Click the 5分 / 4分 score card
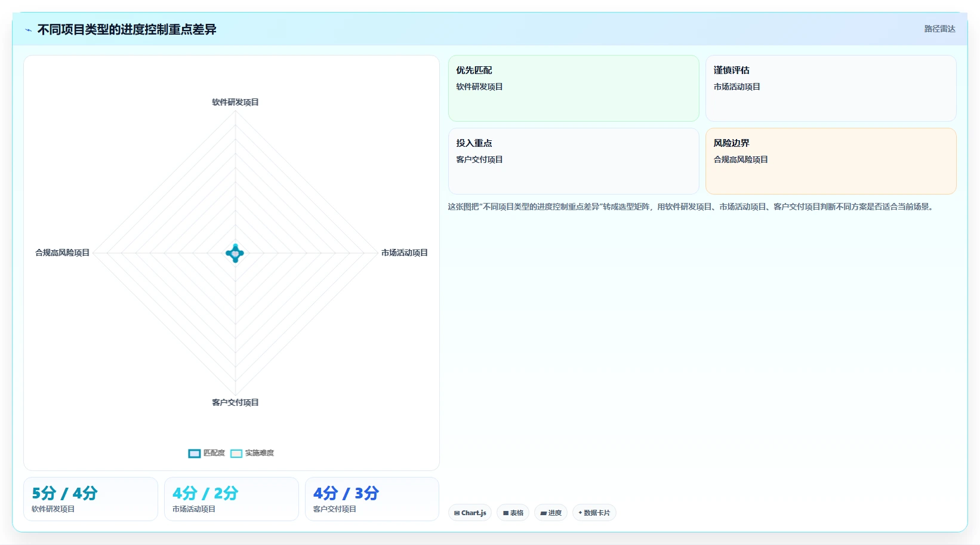 pos(91,499)
